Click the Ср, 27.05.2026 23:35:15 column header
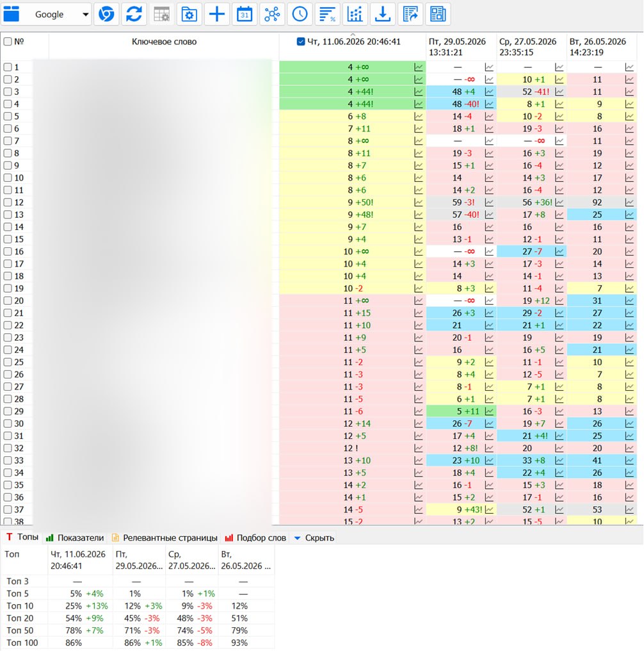The image size is (644, 656). 531,47
